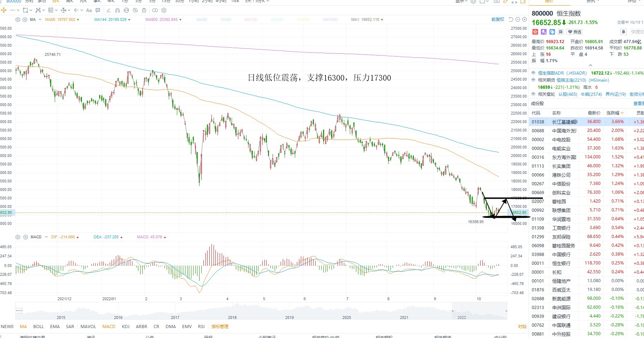Switch to the KDJ indicator tab
Image resolution: width=644 pixels, height=338 pixels.
point(126,326)
